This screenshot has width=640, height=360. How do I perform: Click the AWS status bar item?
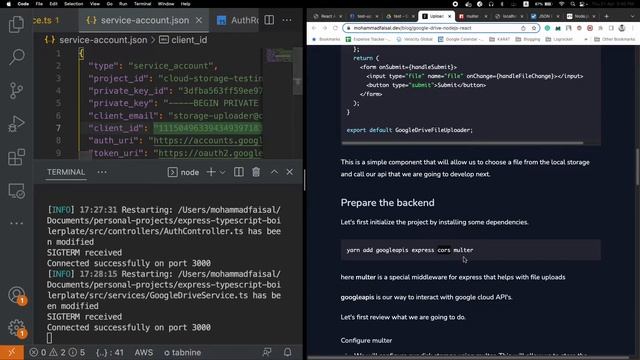pyautogui.click(x=144, y=352)
